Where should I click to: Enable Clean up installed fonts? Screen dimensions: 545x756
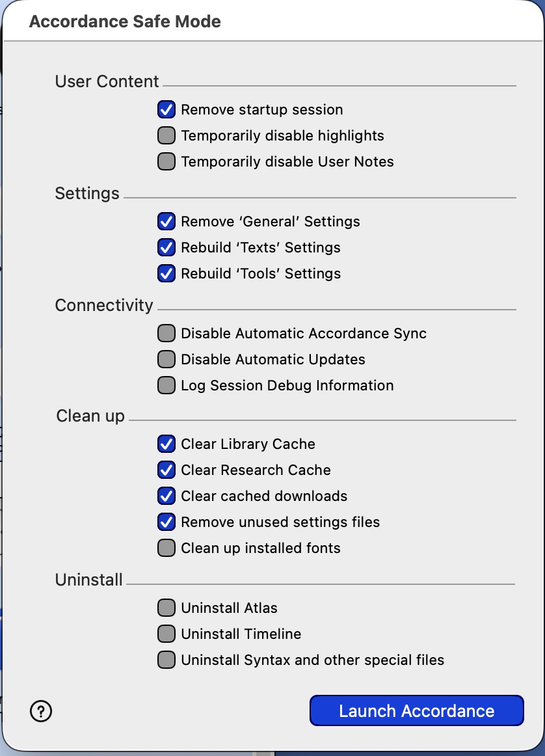point(166,548)
